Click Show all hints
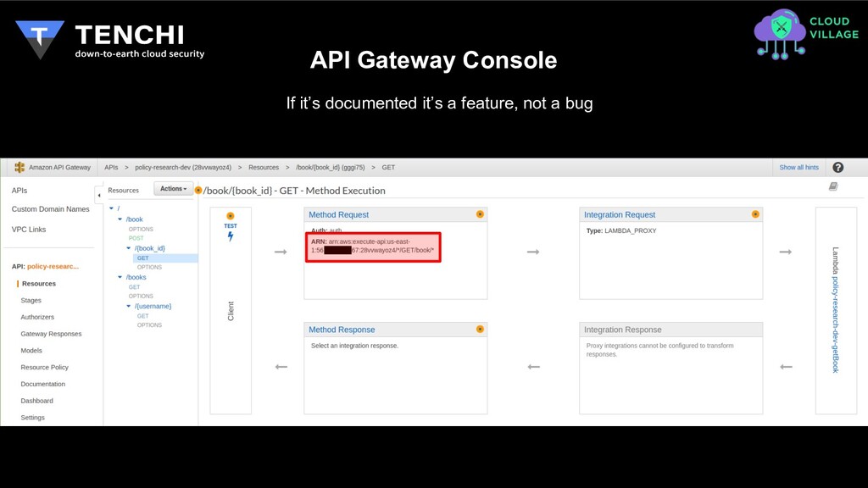 798,167
